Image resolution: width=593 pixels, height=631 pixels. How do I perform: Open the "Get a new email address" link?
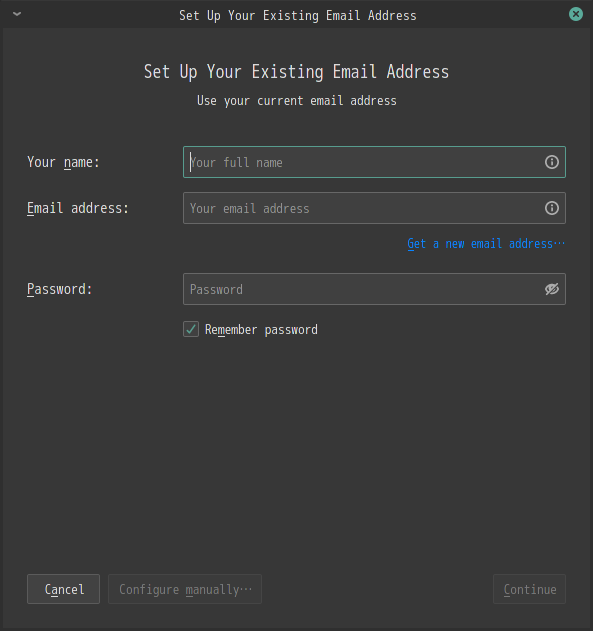[486, 244]
